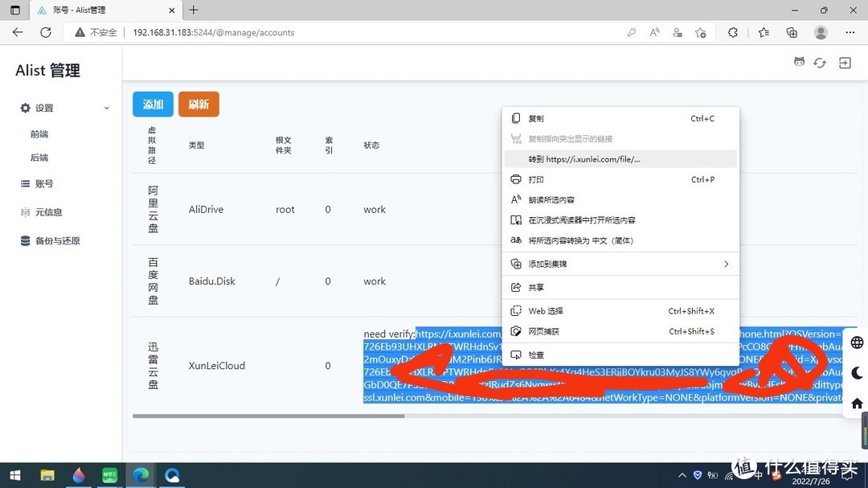Viewport: 868px width, 488px height.
Task: Open Microsoft Edge from the taskbar
Action: [141, 475]
